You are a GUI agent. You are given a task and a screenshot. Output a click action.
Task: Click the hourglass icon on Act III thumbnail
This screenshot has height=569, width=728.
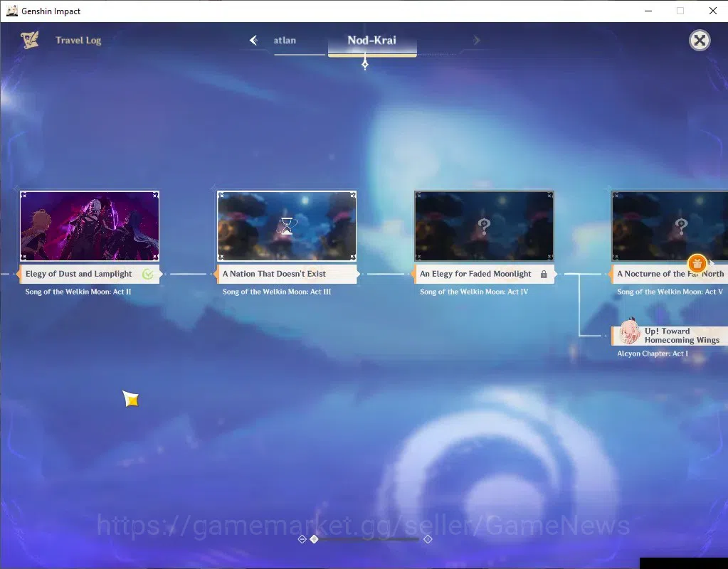click(287, 226)
